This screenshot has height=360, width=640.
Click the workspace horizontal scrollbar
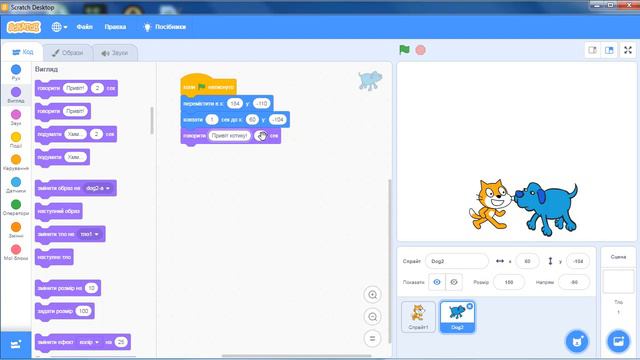[x=296, y=356]
